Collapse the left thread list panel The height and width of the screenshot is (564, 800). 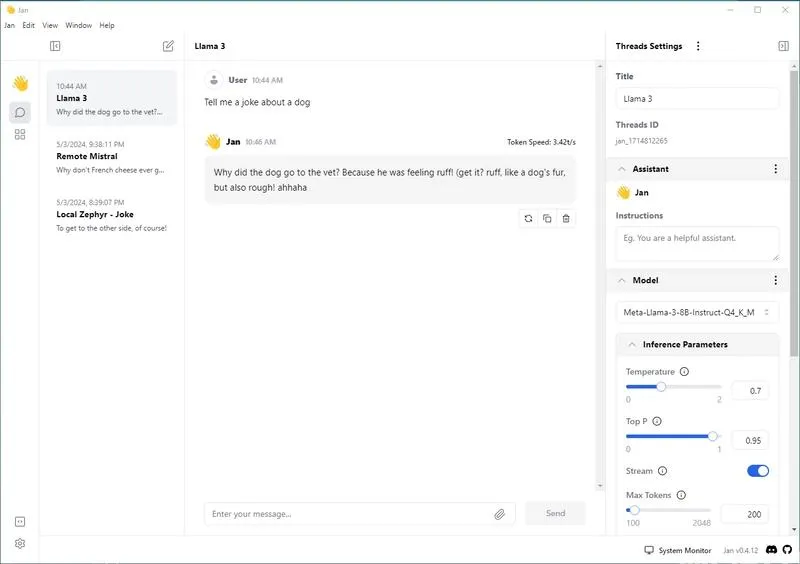[55, 46]
